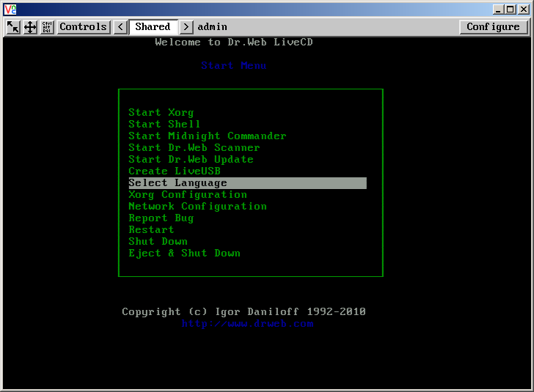Viewport: 534px width, 392px height.
Task: Select the Shared access mode field
Action: 153,27
